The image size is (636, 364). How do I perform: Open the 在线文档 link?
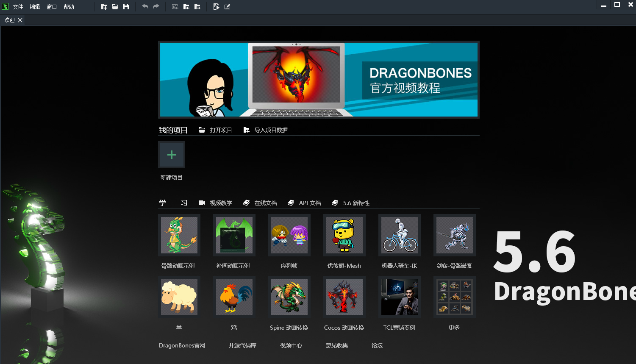click(266, 203)
